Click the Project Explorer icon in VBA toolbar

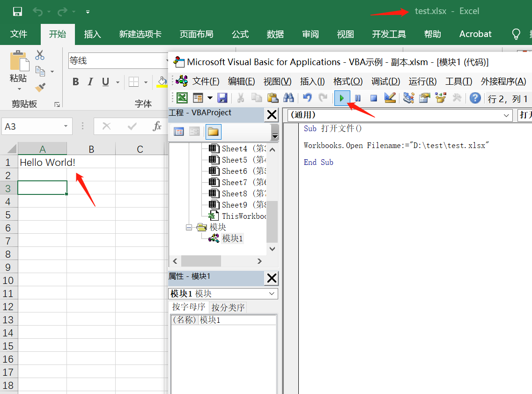(408, 98)
